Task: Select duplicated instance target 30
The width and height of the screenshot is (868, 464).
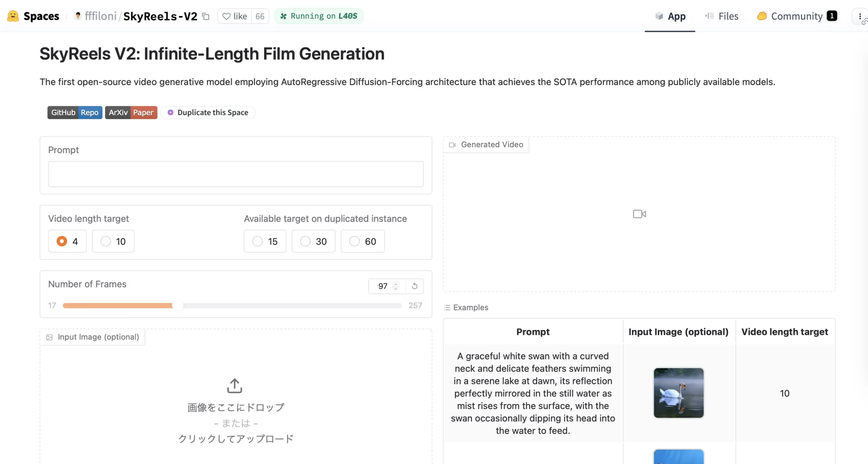Action: tap(314, 241)
